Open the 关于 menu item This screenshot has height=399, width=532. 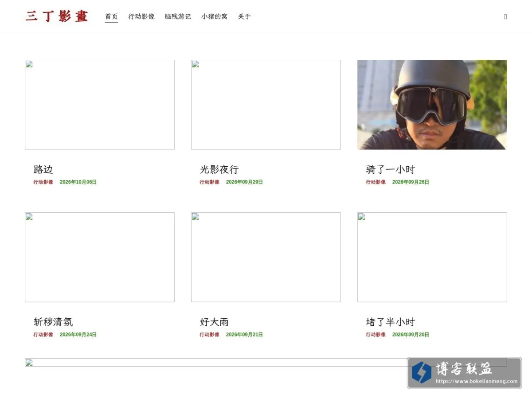[x=244, y=16]
